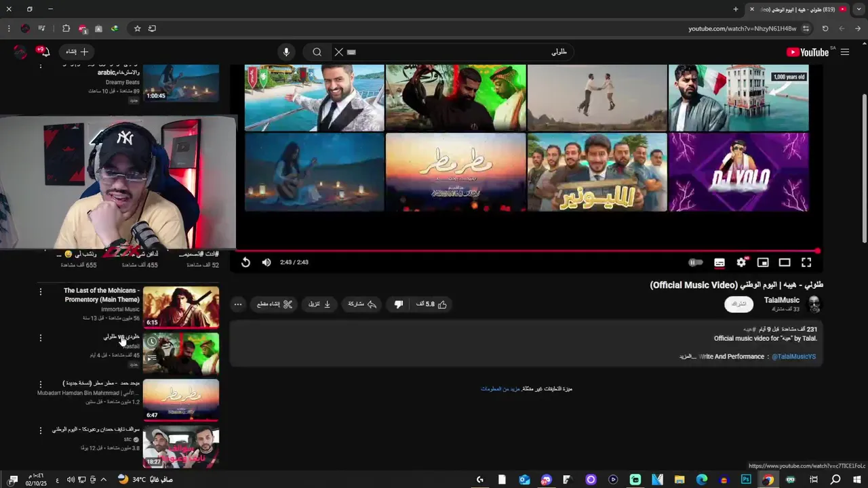This screenshot has height=488, width=868.
Task: Open the YouTube hamburger guide menu
Action: tap(845, 52)
